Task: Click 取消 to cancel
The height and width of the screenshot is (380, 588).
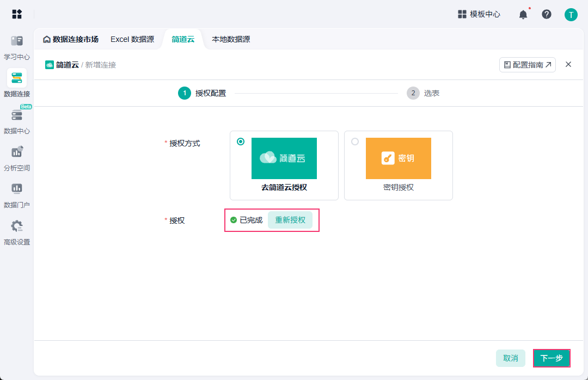Action: tap(510, 358)
